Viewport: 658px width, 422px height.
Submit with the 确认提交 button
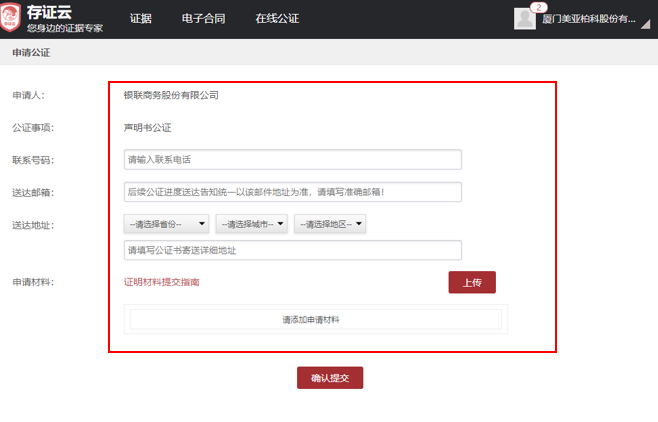click(330, 378)
